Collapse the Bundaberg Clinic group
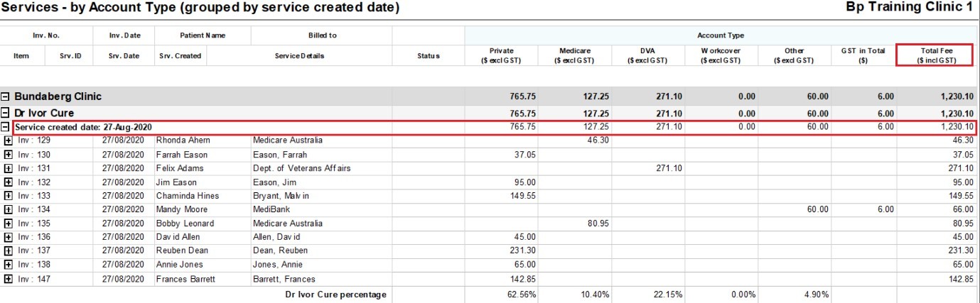The height and width of the screenshot is (303, 980). [x=6, y=97]
